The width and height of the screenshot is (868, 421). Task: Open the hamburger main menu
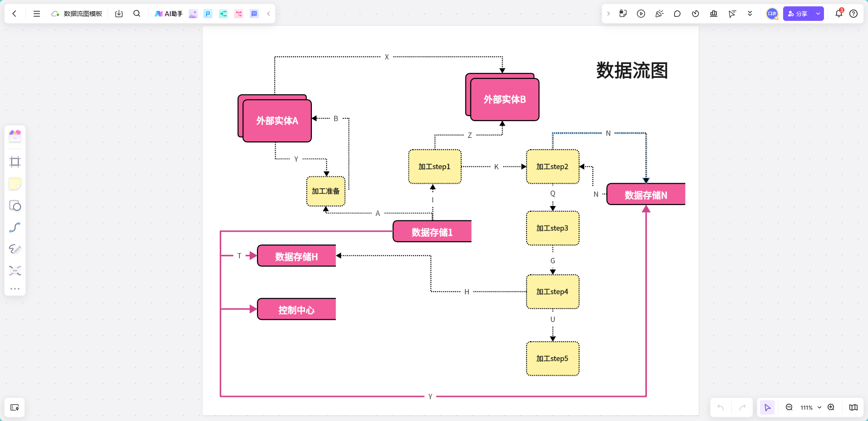coord(37,14)
